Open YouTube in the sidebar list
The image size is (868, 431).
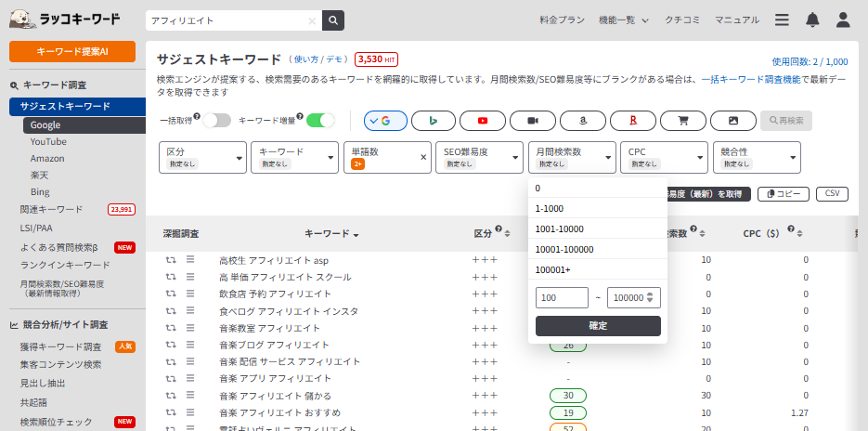[x=48, y=141]
